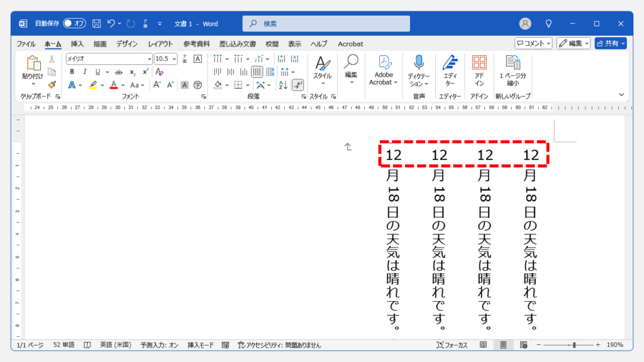This screenshot has height=362, width=644.
Task: Open the Add-ins (アドイン) button
Action: click(x=479, y=71)
